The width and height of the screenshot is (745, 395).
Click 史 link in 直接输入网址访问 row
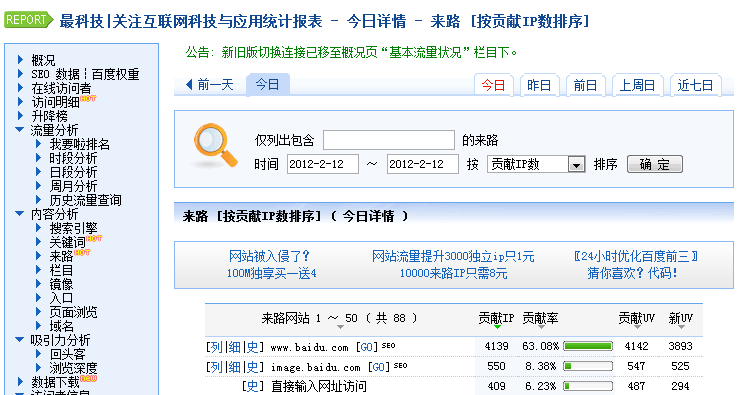[252, 386]
